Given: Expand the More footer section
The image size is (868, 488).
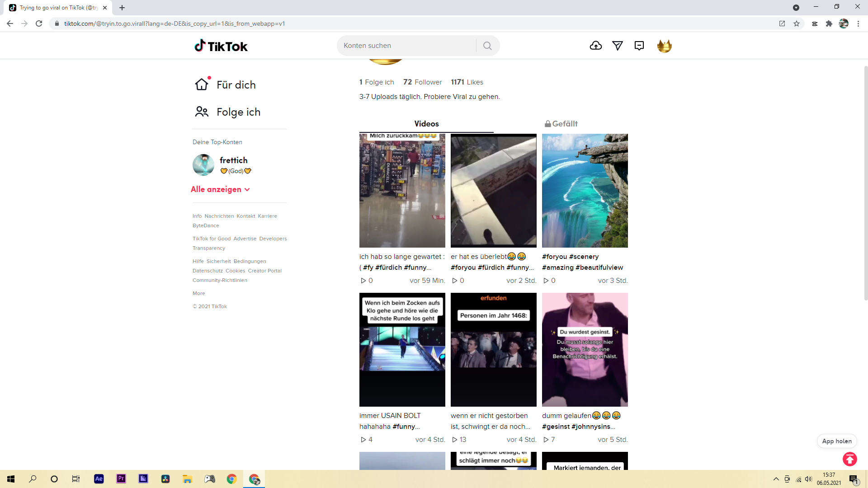Looking at the screenshot, I should coord(198,293).
